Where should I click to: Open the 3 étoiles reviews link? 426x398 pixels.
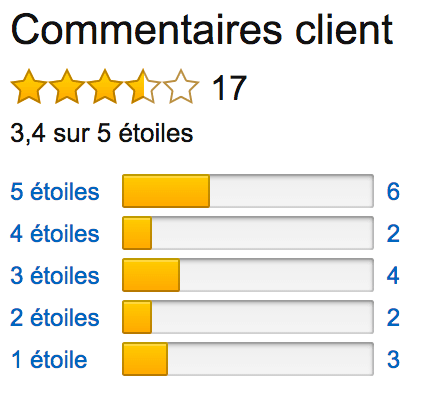point(55,276)
